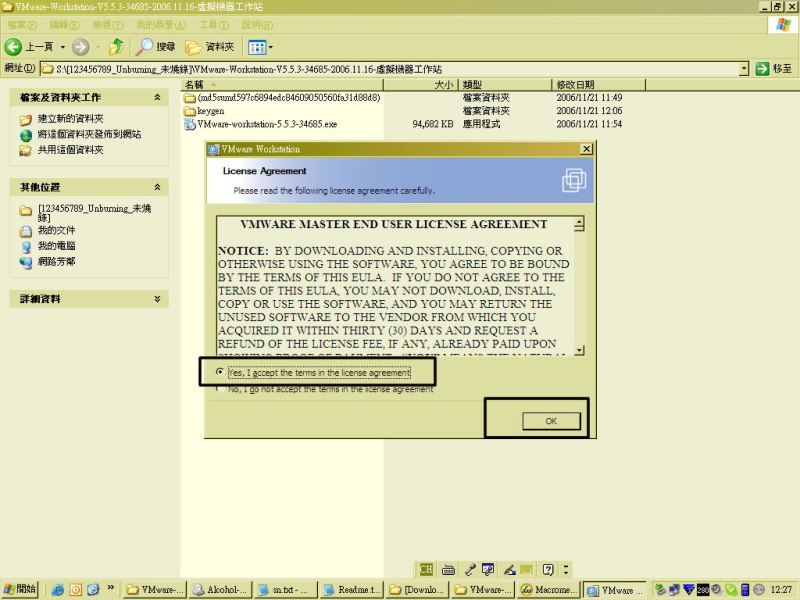
Task: Click the green Back arrow button
Action: point(13,47)
